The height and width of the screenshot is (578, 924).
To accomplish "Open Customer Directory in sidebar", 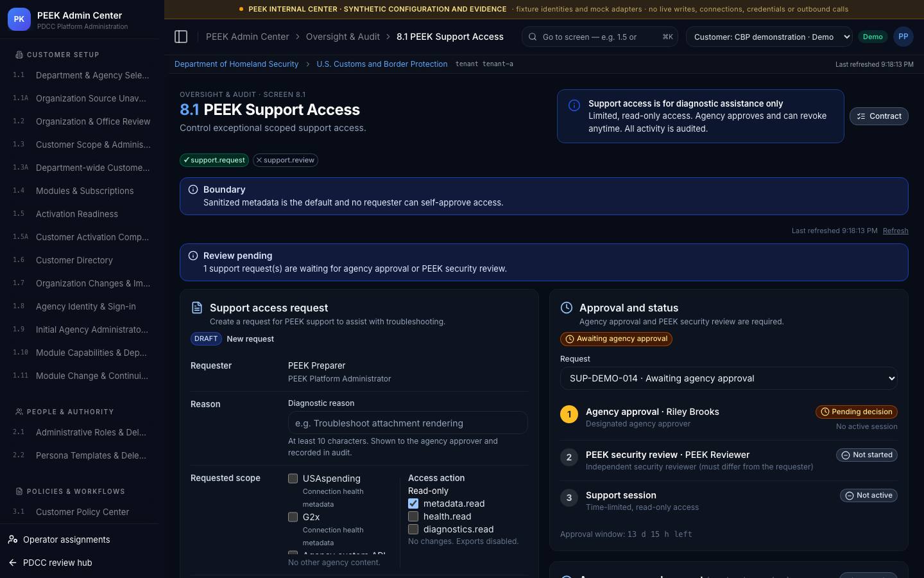I will click(x=81, y=260).
